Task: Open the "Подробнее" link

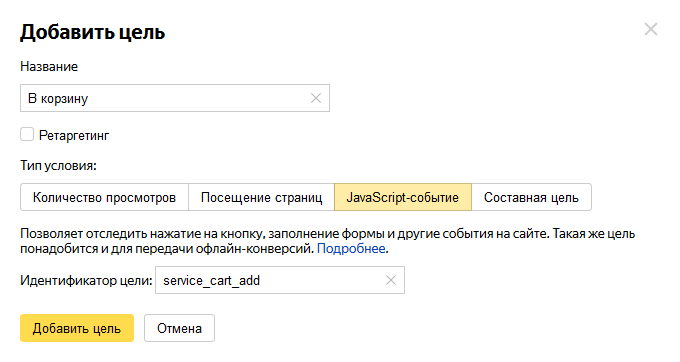Action: point(351,248)
